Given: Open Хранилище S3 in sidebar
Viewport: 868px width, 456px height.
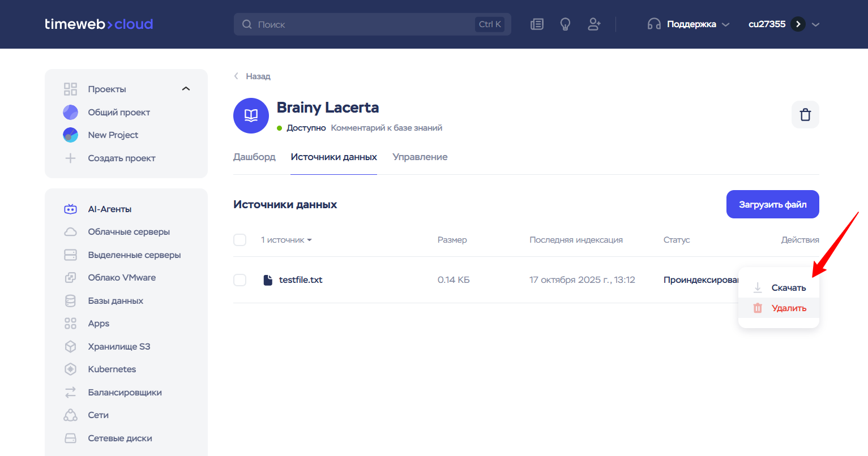Looking at the screenshot, I should [119, 347].
